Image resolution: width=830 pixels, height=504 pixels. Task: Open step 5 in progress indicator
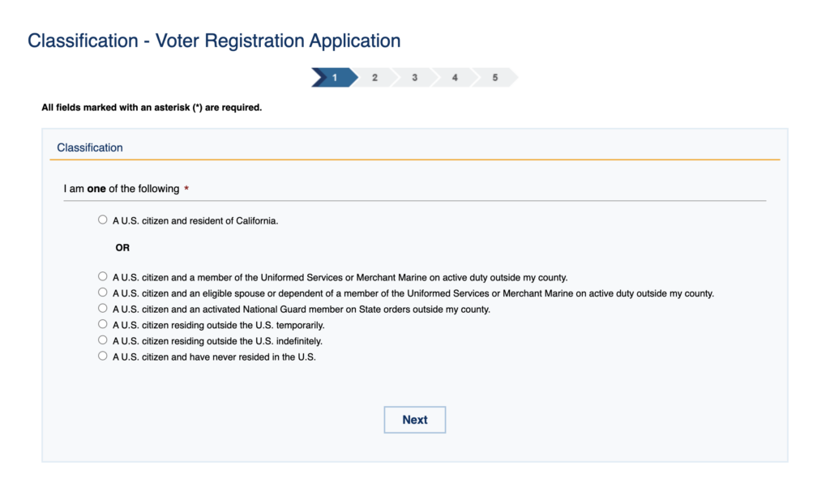[x=494, y=78]
